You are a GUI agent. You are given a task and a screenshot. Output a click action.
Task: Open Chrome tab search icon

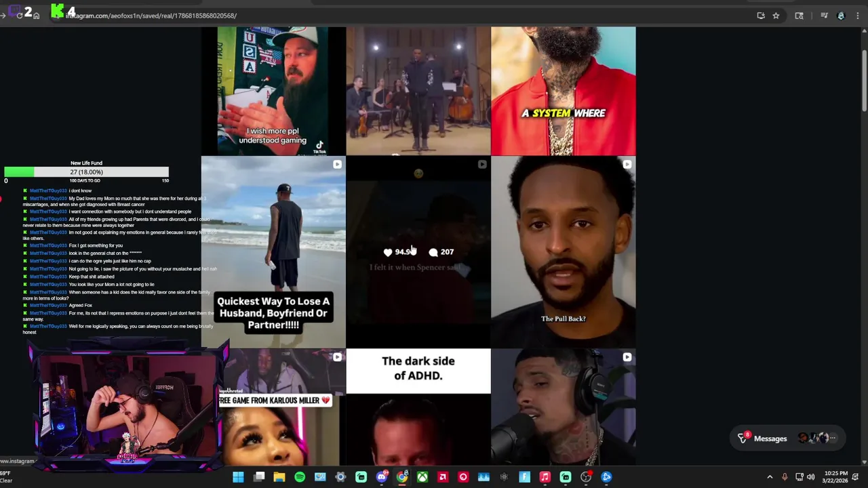(800, 16)
